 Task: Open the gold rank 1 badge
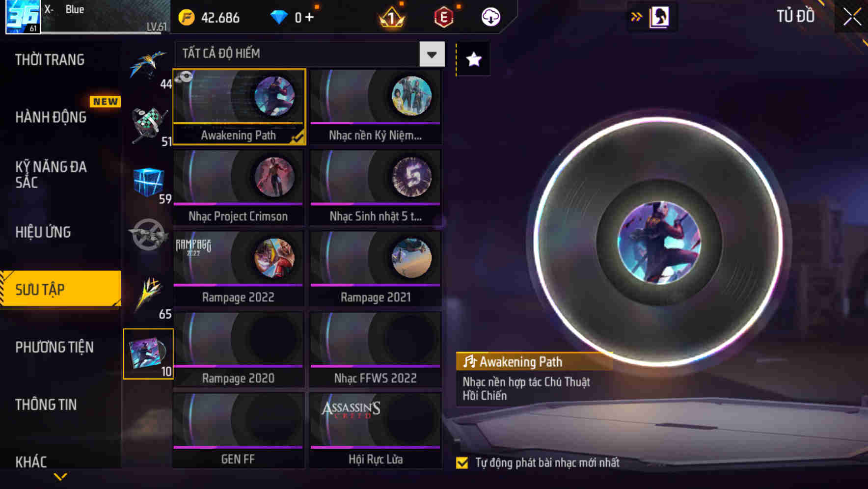click(392, 18)
